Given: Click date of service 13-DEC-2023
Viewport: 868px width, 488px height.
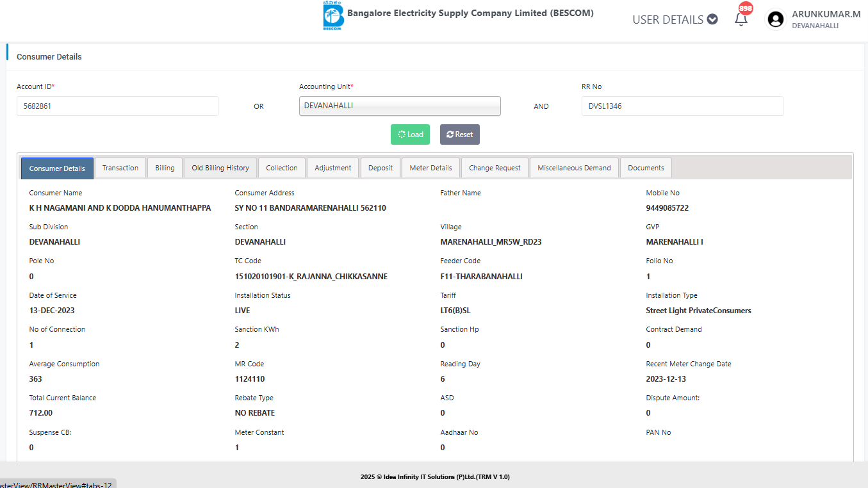Looking at the screenshot, I should pos(52,311).
